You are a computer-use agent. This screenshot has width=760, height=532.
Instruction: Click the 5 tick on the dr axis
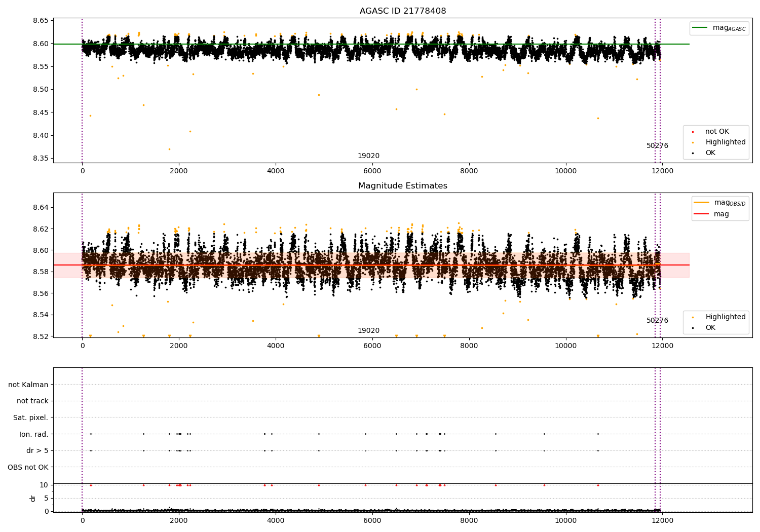46,498
